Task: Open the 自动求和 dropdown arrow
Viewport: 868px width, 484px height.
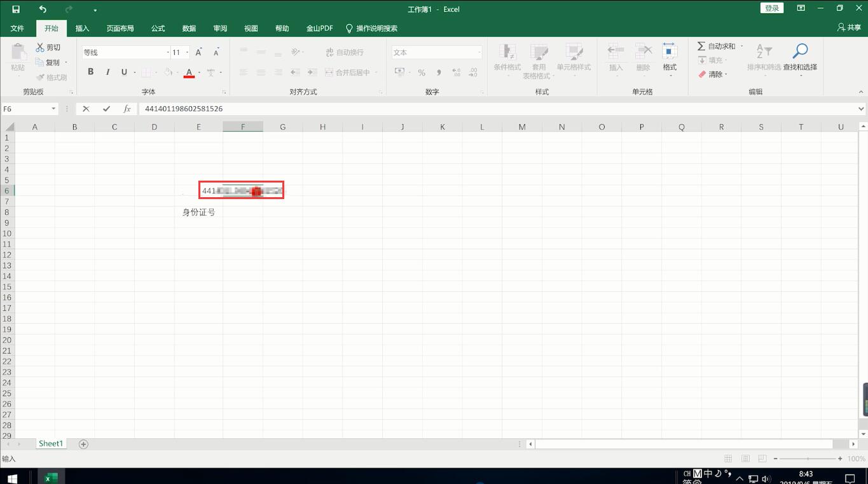Action: 741,46
